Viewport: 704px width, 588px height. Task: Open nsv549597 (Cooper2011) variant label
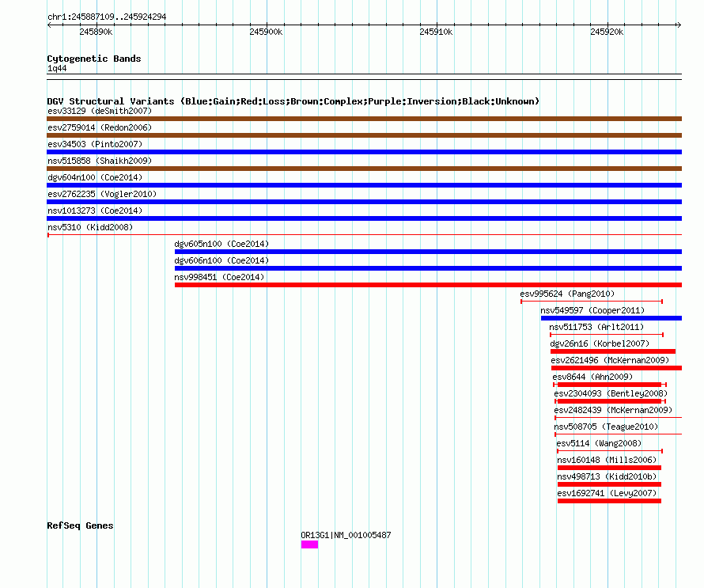coord(592,310)
